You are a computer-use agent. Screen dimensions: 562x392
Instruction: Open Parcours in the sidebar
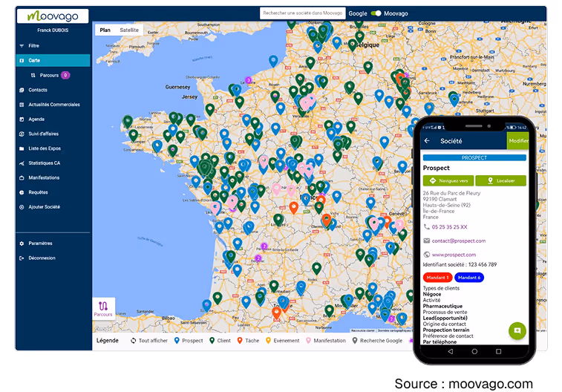[x=49, y=75]
